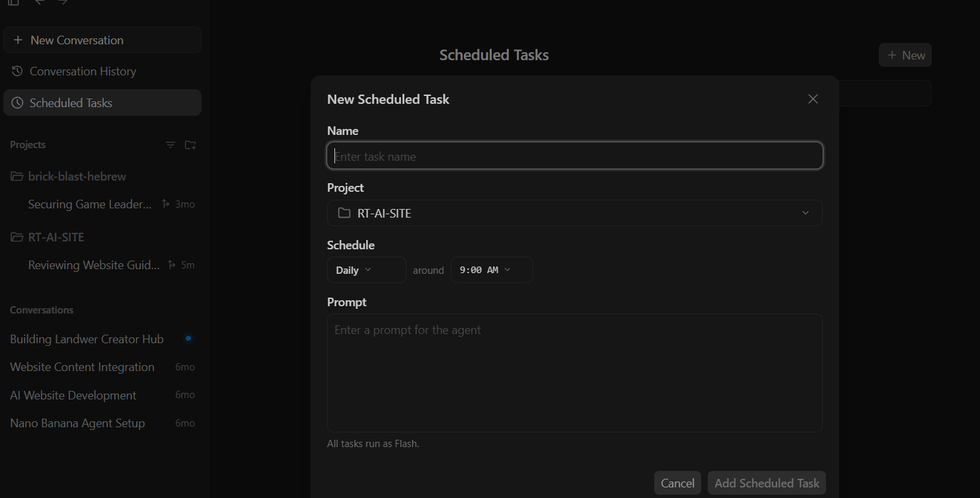Close the New Scheduled Task dialog

[x=813, y=99]
